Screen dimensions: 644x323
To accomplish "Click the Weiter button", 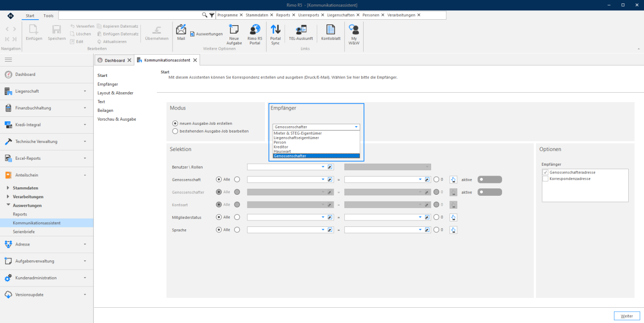I will point(627,316).
